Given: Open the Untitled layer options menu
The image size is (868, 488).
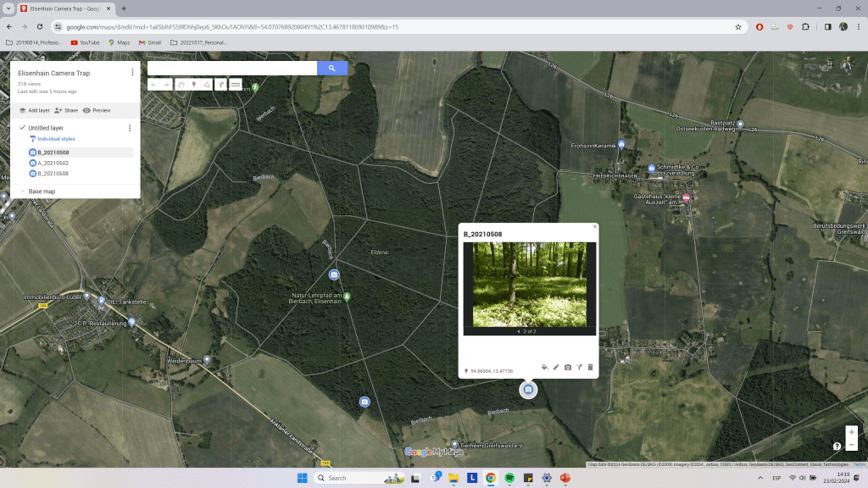Looking at the screenshot, I should (130, 128).
